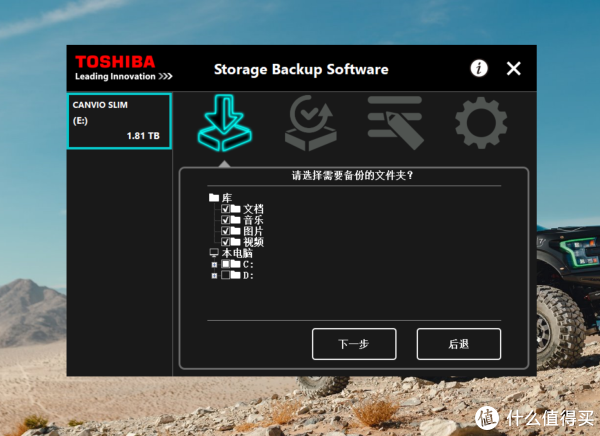Uncheck the 文档 folder checkbox
Viewport: 600px width, 436px height.
tap(225, 209)
